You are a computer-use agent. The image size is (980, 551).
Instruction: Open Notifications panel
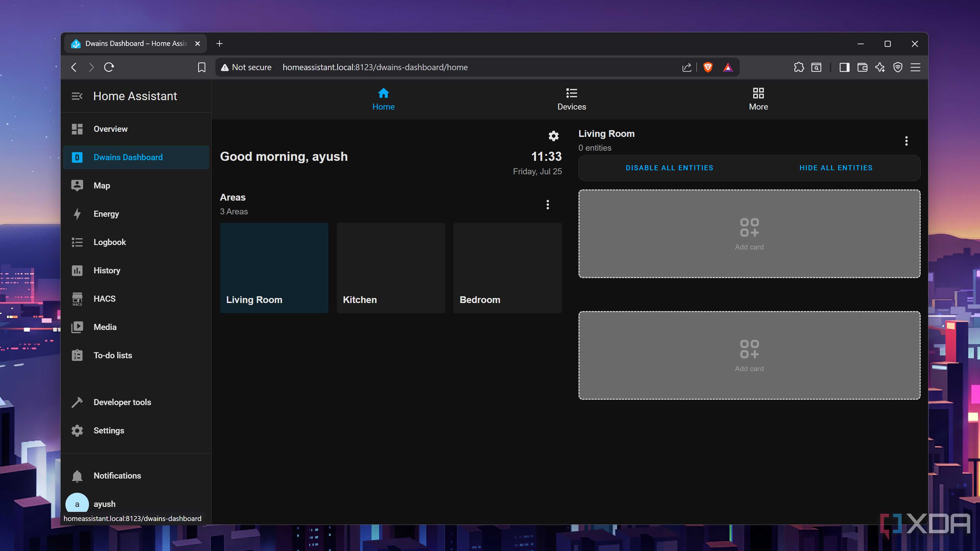136,476
